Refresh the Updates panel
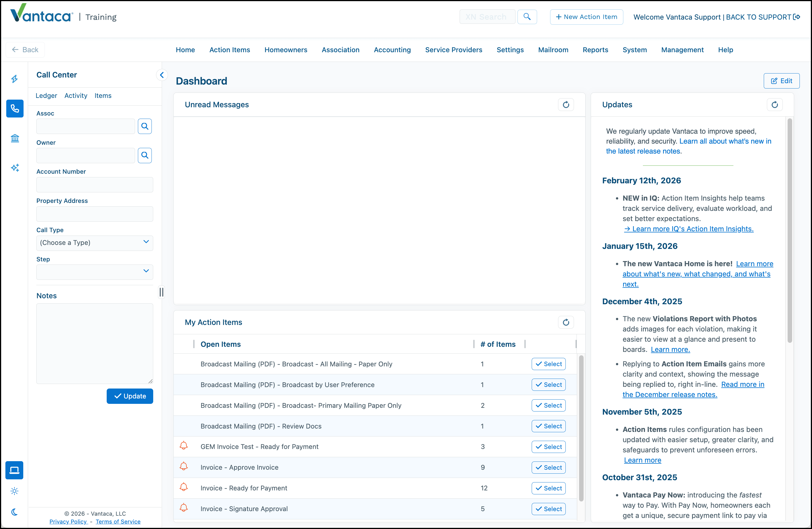Viewport: 812px width, 529px height. click(775, 104)
